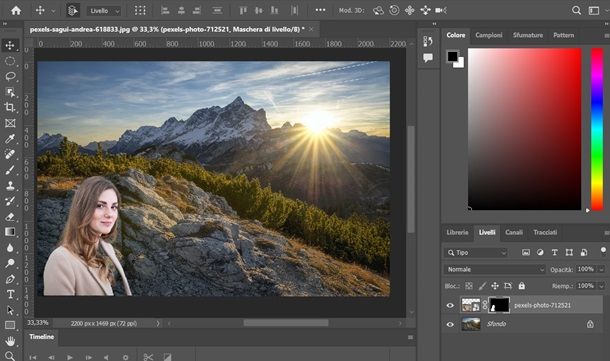Switch to the Tracciati tab

[545, 232]
